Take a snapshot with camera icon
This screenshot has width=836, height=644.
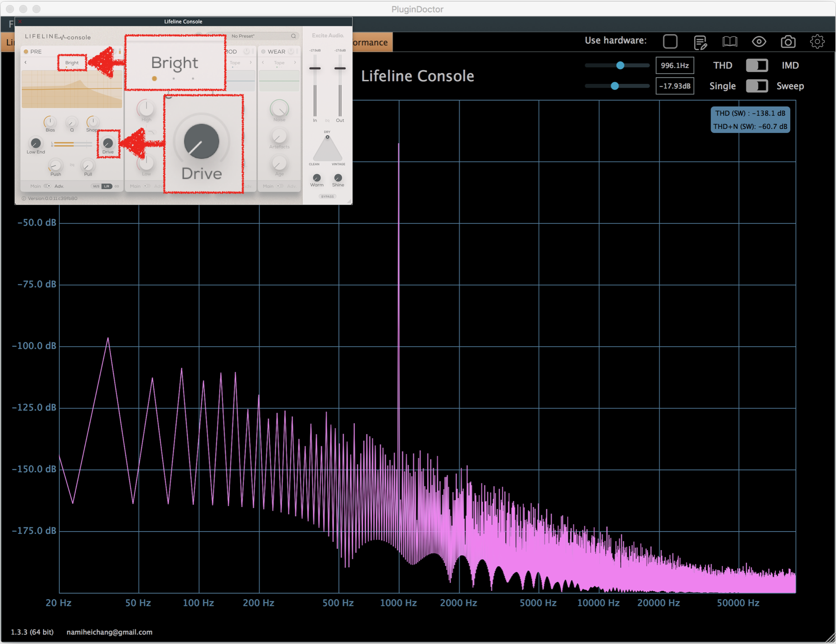[788, 42]
